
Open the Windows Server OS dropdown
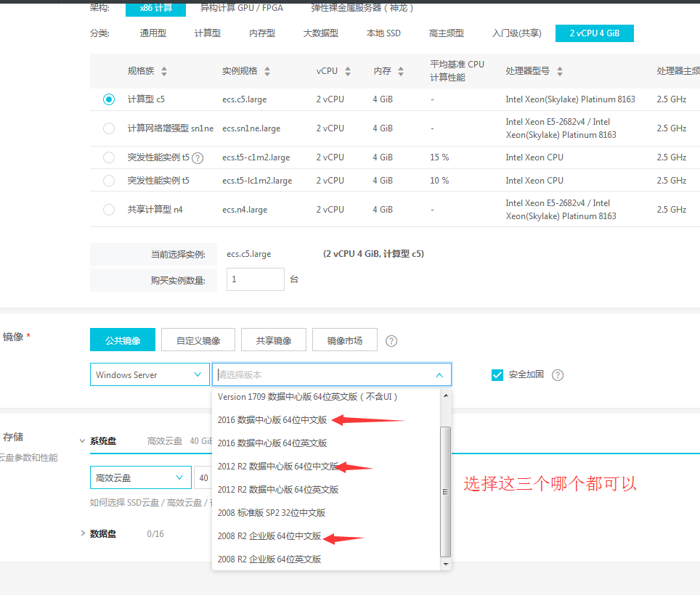(x=149, y=375)
